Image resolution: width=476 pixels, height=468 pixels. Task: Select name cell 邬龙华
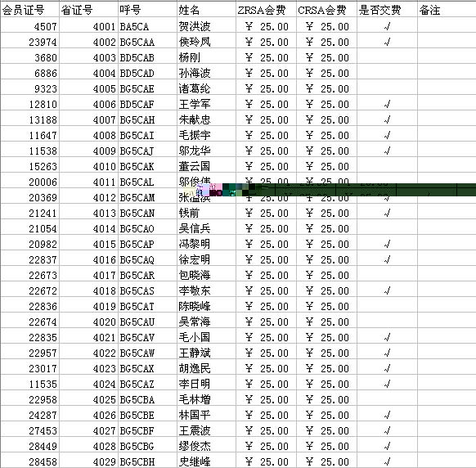[x=206, y=150]
